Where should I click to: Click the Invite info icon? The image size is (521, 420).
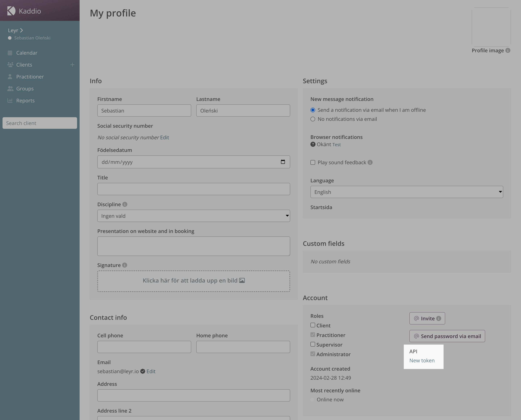click(x=439, y=318)
